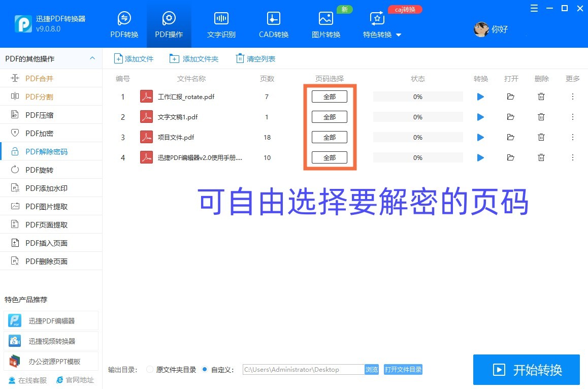
Task: Select 自定义 radio button
Action: coord(205,370)
